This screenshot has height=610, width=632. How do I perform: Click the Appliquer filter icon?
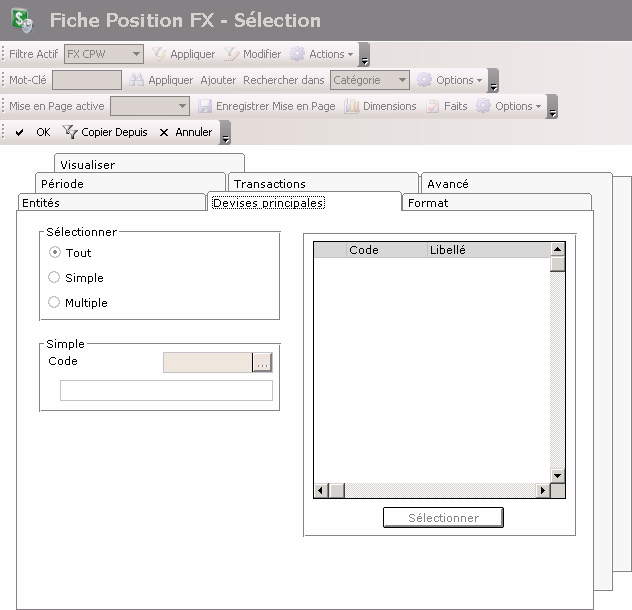pos(159,54)
